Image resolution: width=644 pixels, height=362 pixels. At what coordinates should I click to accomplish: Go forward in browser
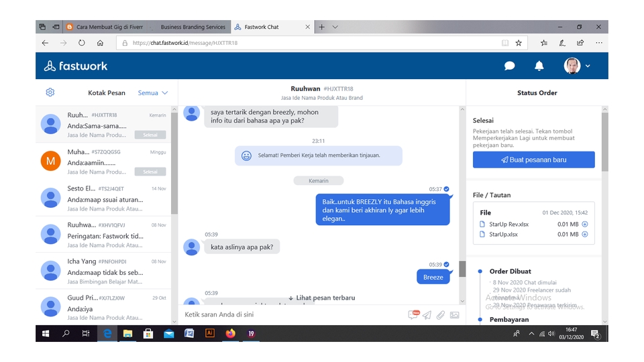tap(63, 43)
